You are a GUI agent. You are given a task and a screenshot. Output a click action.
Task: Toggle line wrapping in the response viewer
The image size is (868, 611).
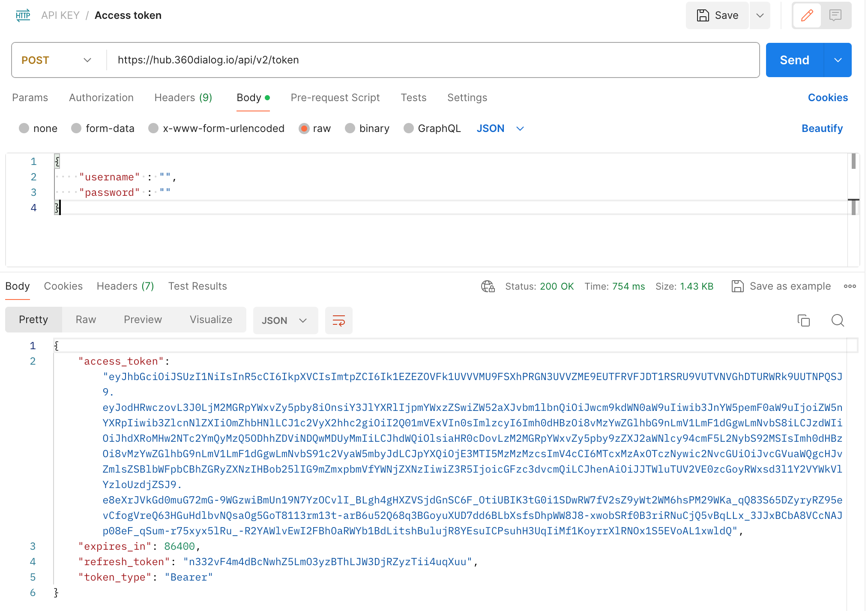point(338,320)
